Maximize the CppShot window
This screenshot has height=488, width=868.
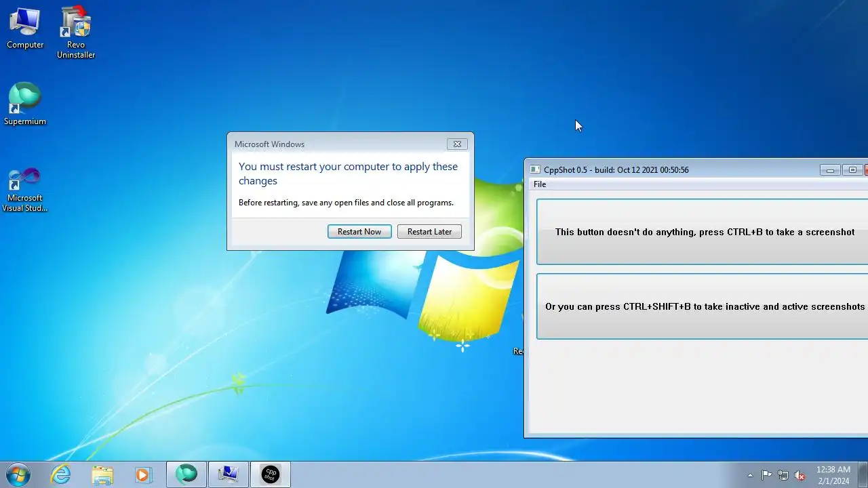coord(852,170)
